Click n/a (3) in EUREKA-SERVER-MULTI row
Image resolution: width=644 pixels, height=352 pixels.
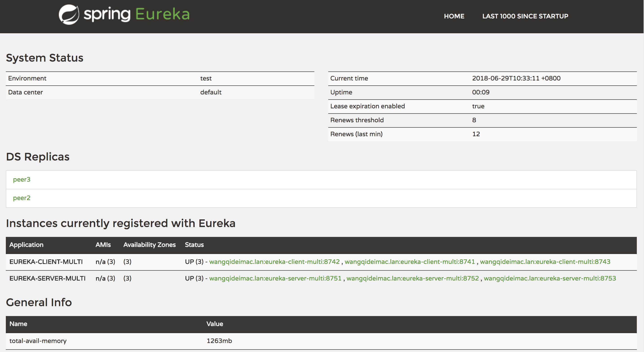click(105, 278)
